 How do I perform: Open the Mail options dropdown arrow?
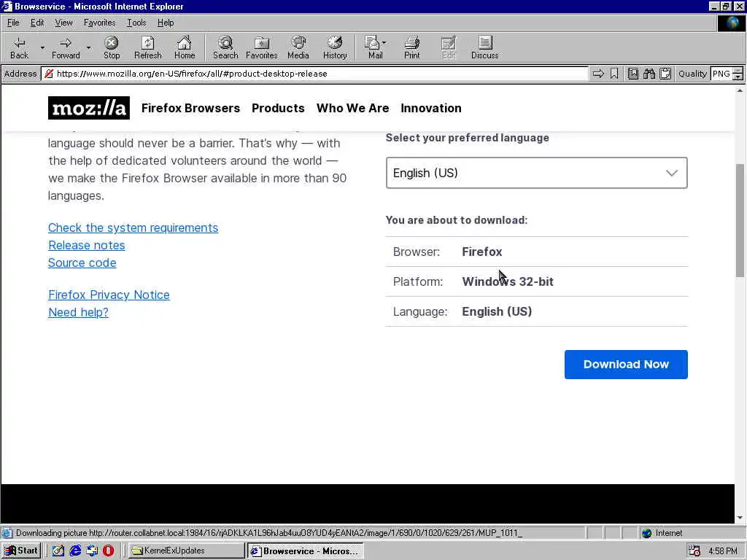pos(384,42)
